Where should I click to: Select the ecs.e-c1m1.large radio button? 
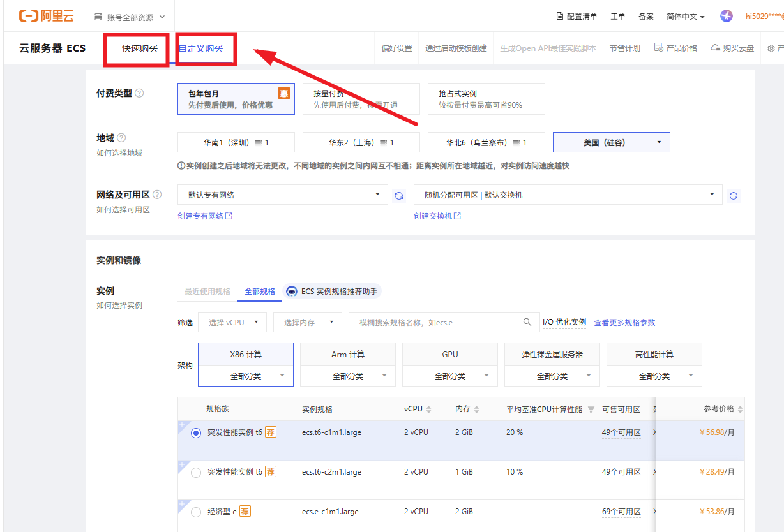pyautogui.click(x=196, y=512)
